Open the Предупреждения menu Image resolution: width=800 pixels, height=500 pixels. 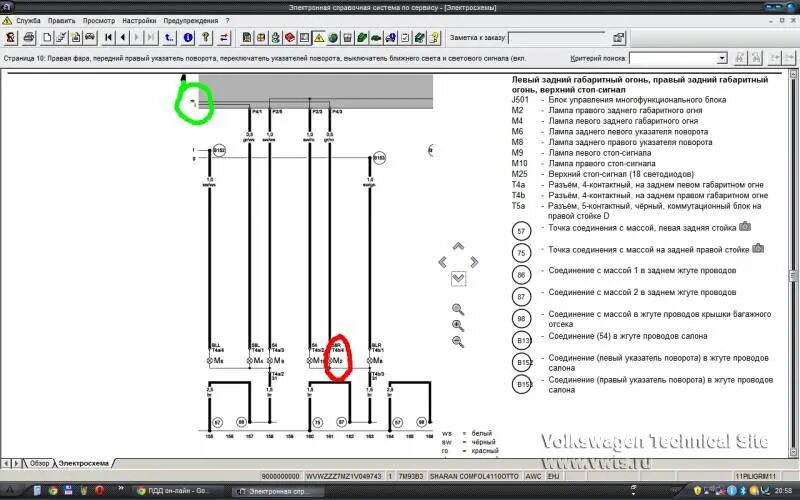coord(191,21)
